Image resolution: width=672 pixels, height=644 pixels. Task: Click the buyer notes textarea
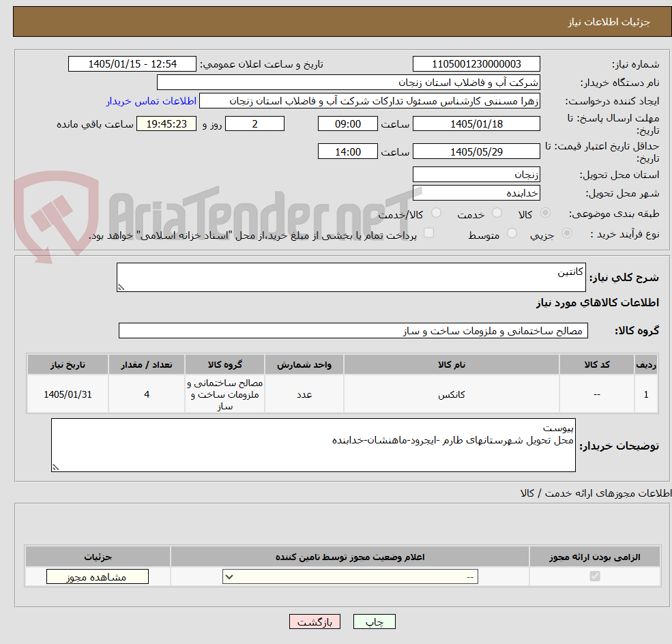click(x=313, y=445)
